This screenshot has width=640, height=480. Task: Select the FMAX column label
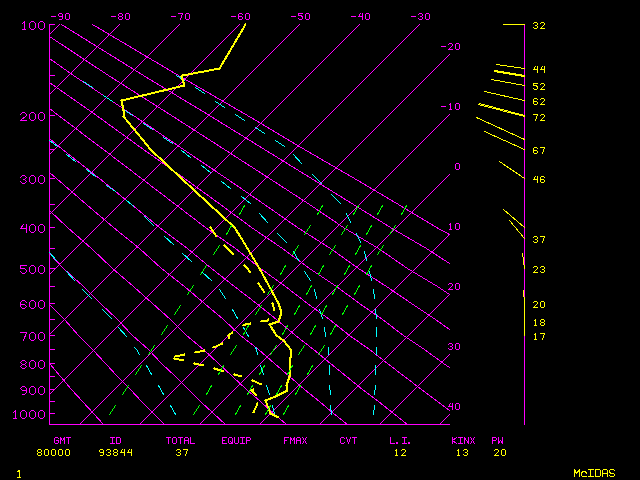[x=294, y=440]
